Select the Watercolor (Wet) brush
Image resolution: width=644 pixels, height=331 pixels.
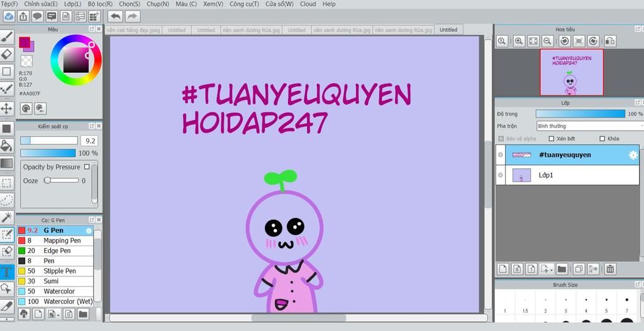(x=55, y=301)
